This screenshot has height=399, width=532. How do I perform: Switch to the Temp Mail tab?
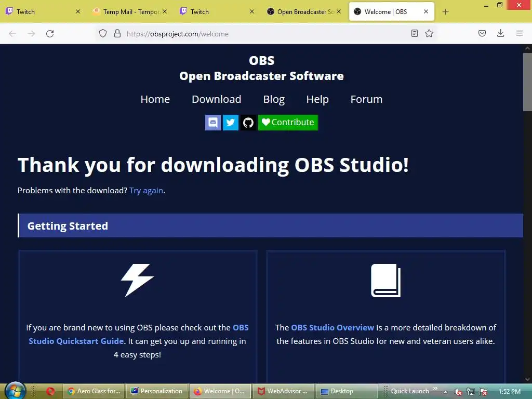(130, 11)
